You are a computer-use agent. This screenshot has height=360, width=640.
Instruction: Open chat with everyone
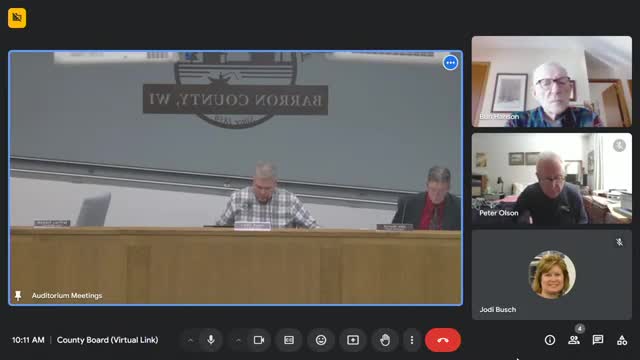598,340
